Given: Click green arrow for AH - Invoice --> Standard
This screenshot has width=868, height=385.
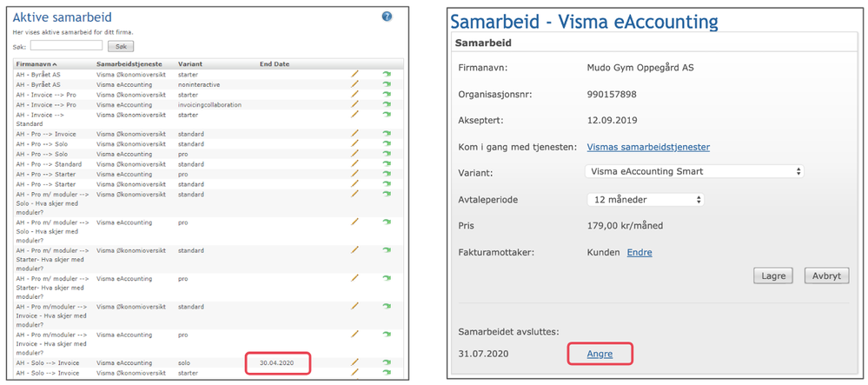Looking at the screenshot, I should click(x=387, y=114).
